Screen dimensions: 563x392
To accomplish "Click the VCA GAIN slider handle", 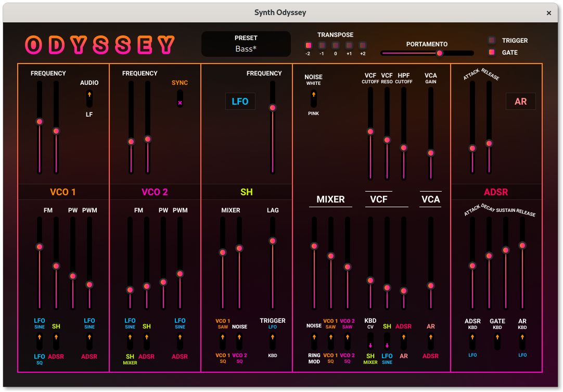I will 430,153.
